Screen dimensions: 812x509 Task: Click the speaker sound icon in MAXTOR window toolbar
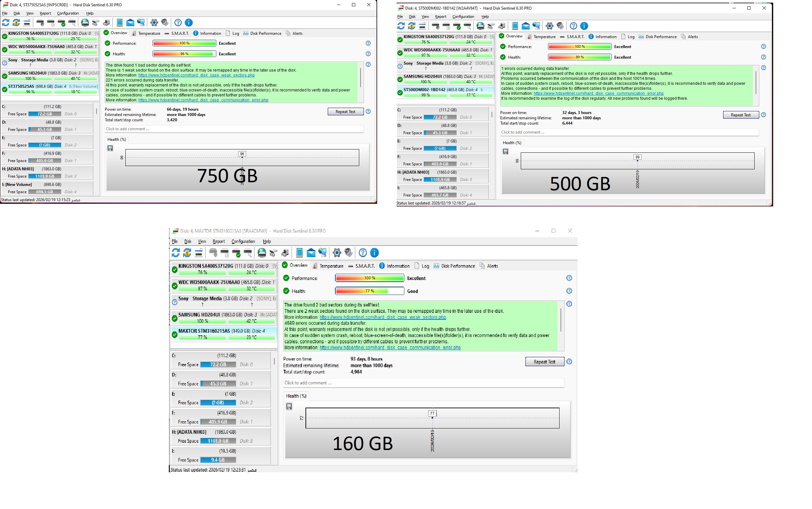(x=348, y=253)
